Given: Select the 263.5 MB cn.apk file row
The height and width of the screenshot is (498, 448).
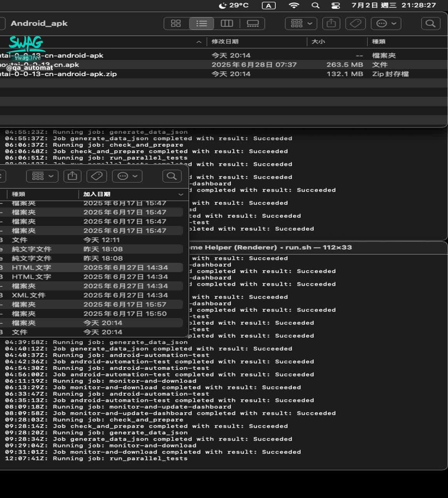Looking at the screenshot, I should coord(223,65).
